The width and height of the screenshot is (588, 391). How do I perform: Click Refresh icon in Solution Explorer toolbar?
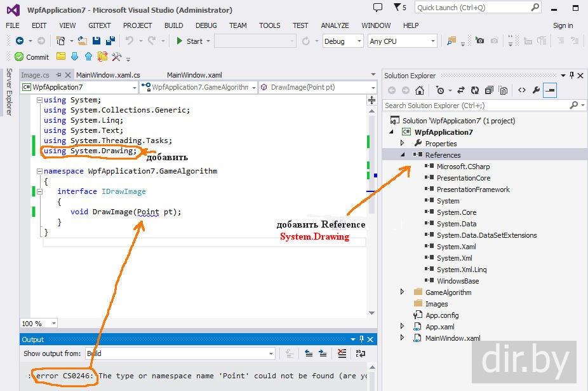tap(475, 90)
